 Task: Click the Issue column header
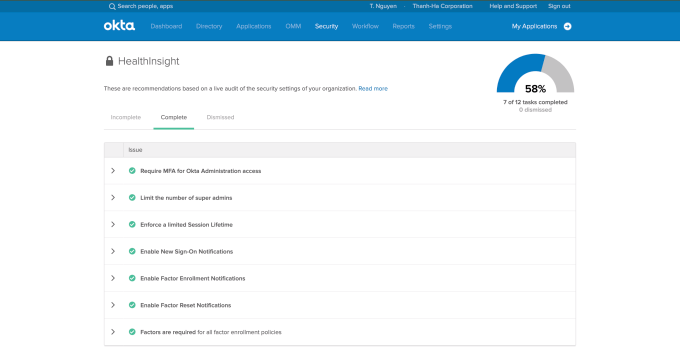tap(135, 150)
